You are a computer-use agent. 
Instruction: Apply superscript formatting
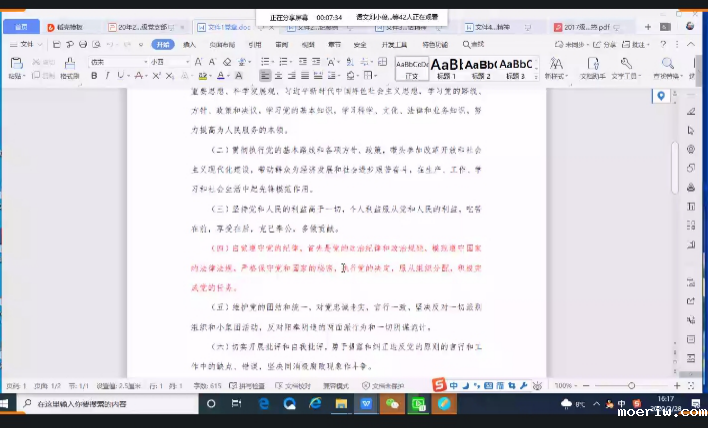(156, 75)
